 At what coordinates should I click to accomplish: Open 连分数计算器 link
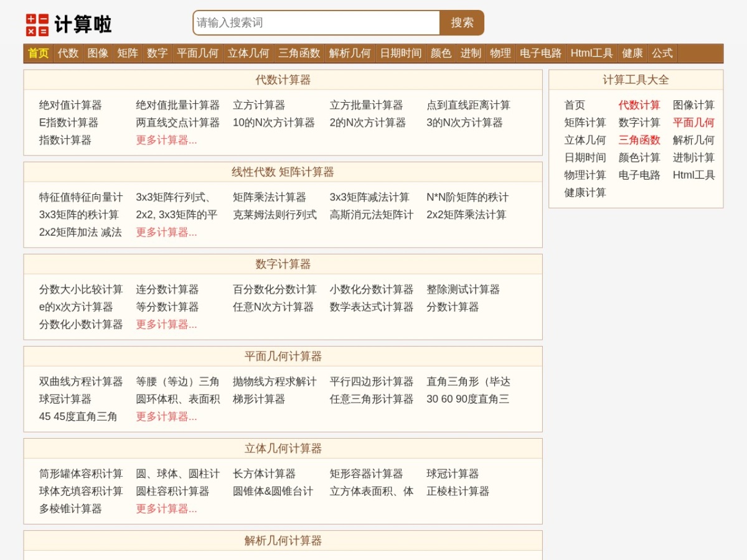[167, 289]
